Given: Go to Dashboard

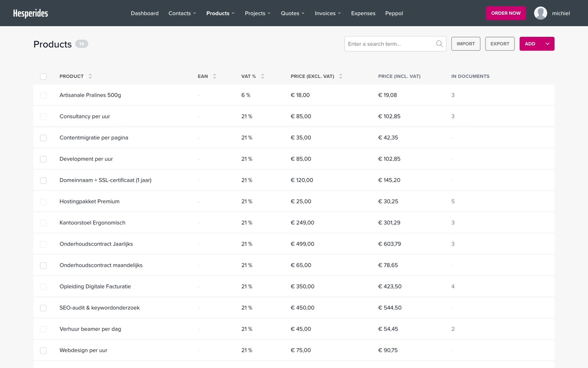Looking at the screenshot, I should [145, 13].
